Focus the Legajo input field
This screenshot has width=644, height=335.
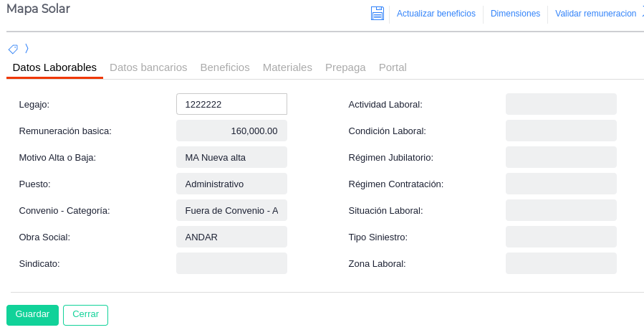(231, 104)
